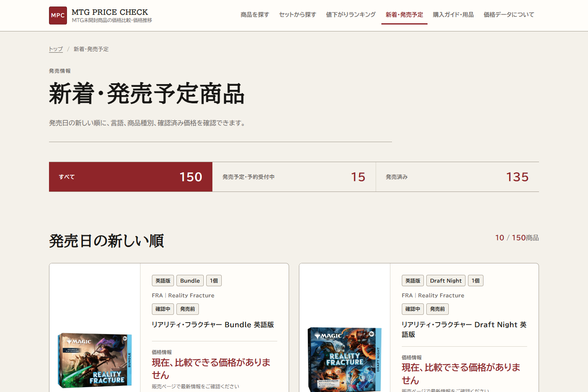Open 価格データについて navigation item
The width and height of the screenshot is (588, 392).
point(509,15)
